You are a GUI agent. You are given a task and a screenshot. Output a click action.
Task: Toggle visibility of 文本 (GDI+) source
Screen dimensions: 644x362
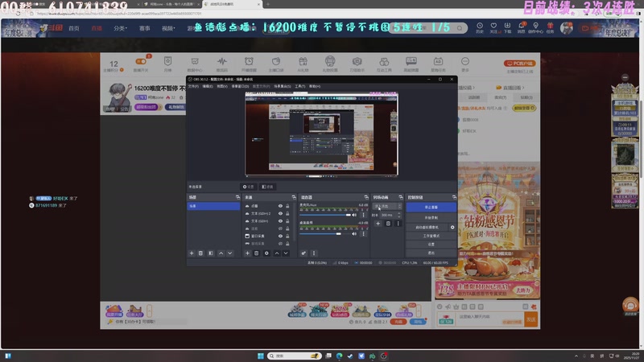[280, 220]
